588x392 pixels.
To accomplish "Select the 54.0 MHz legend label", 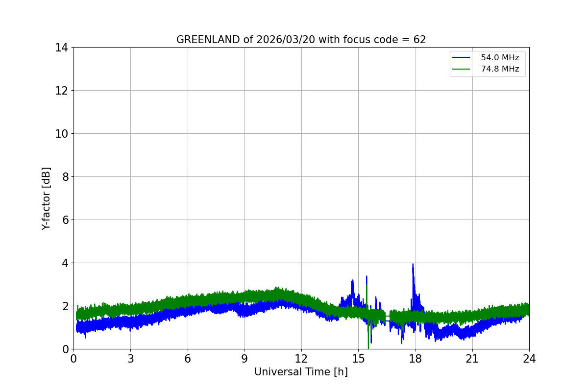I will pos(500,58).
